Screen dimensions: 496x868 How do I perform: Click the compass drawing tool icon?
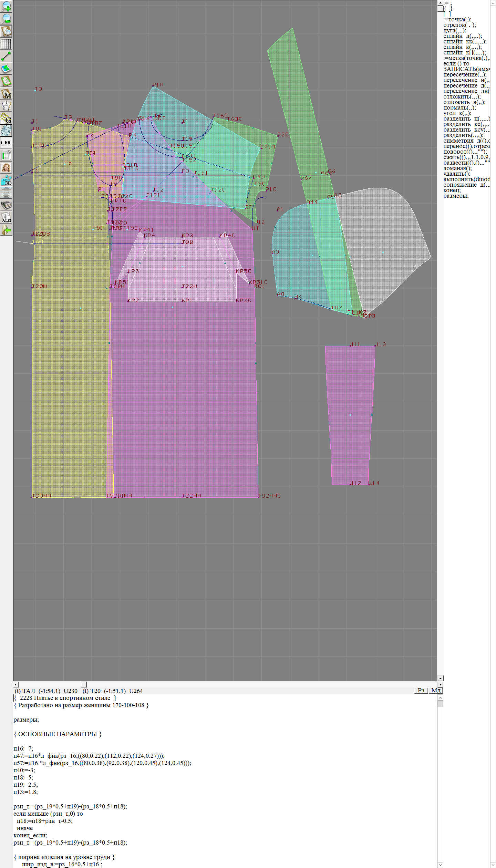click(6, 106)
